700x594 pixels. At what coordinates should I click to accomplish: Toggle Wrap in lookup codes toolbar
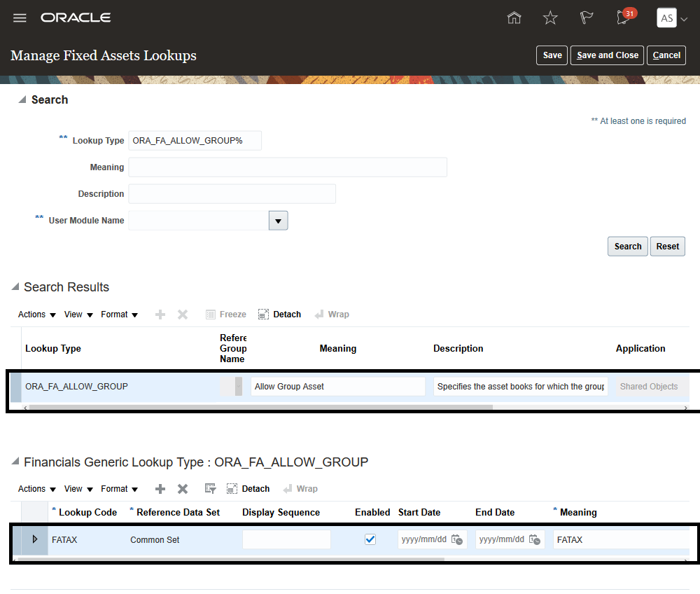point(300,489)
